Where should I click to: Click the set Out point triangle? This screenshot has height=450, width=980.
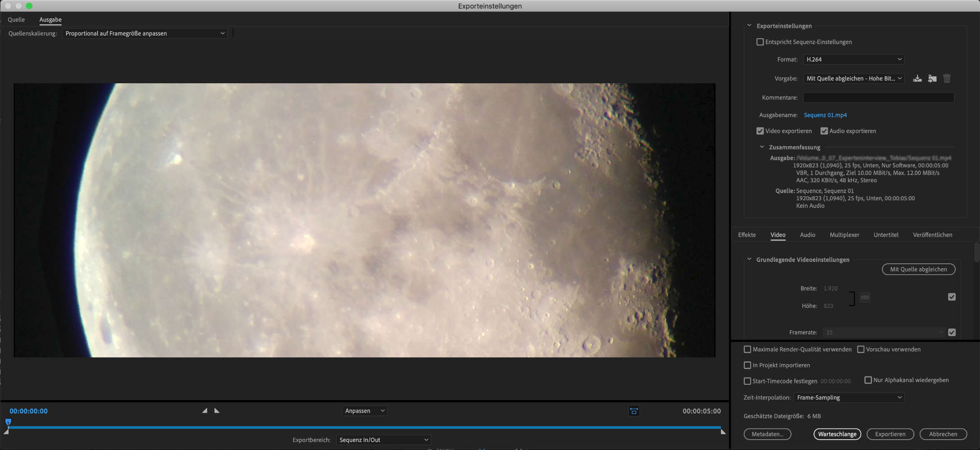217,411
